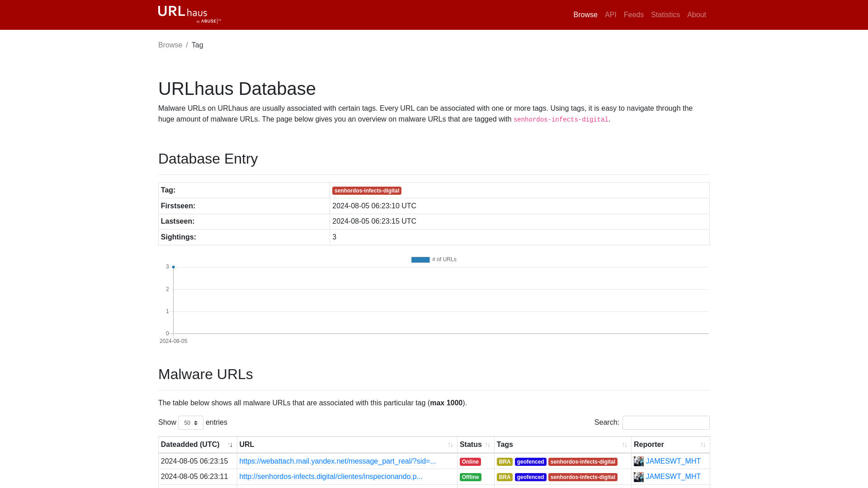Sort by Reporter column

click(670, 445)
